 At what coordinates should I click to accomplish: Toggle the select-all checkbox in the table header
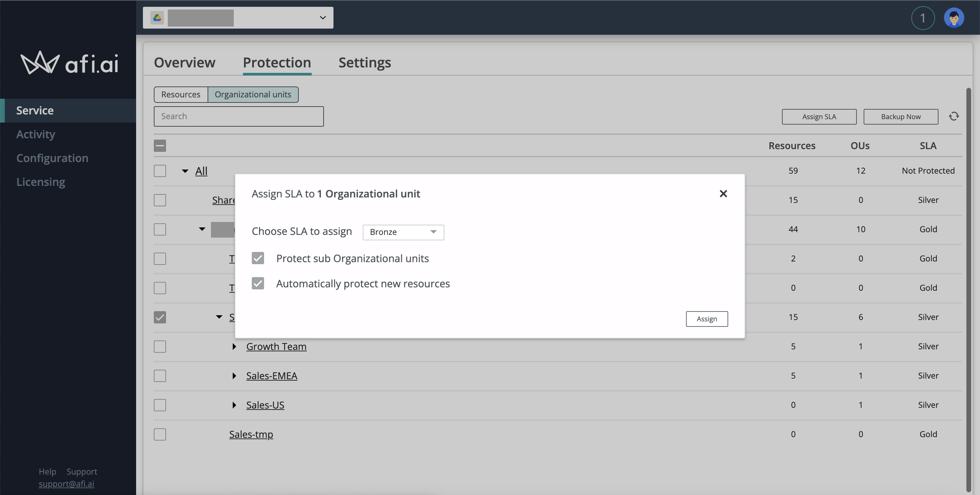(x=160, y=146)
